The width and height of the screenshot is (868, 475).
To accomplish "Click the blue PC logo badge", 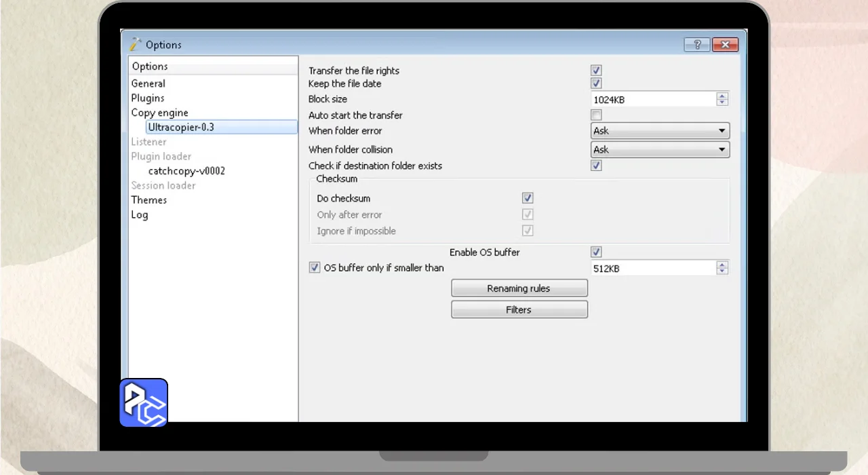I will [144, 403].
